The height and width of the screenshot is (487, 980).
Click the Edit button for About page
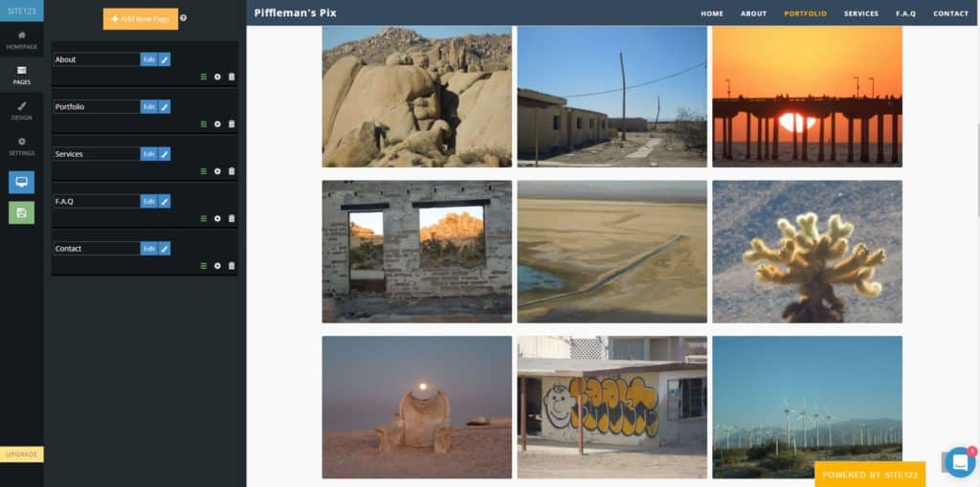click(148, 59)
